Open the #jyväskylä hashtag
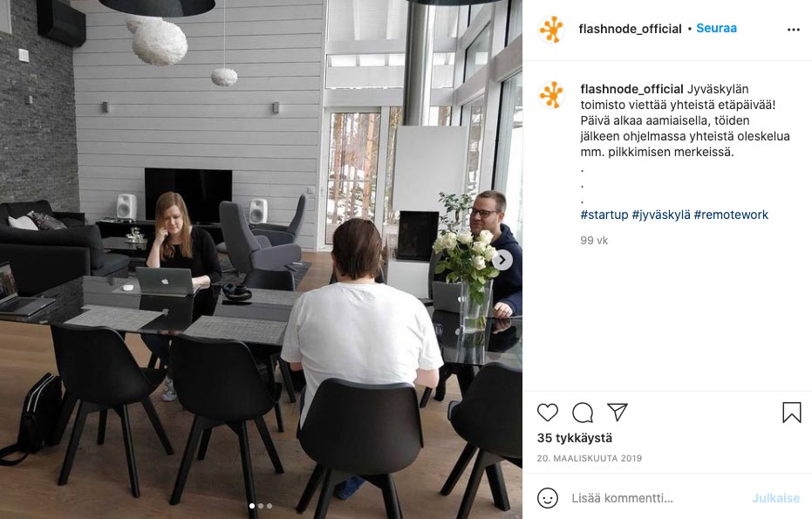Screen dimensions: 812x519 point(661,215)
